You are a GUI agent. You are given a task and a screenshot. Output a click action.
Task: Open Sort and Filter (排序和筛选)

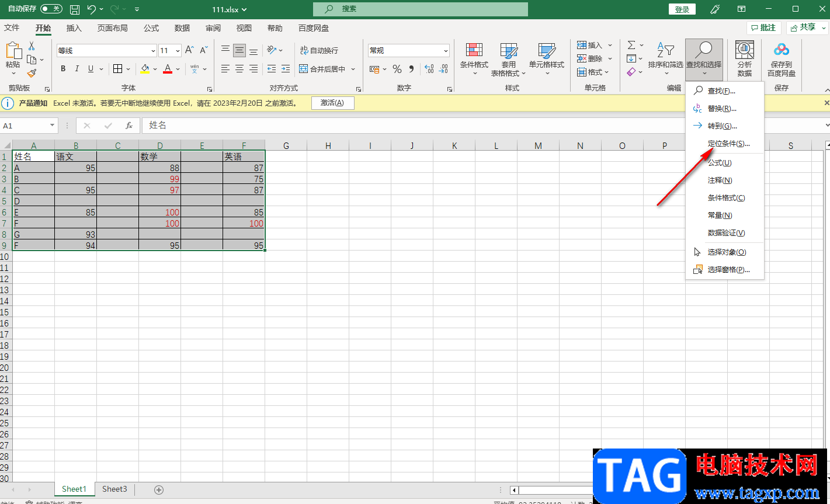[666, 59]
